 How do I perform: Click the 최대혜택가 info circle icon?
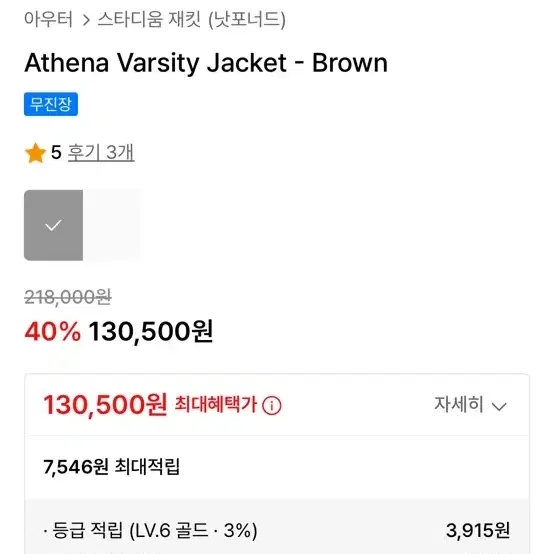pyautogui.click(x=272, y=405)
